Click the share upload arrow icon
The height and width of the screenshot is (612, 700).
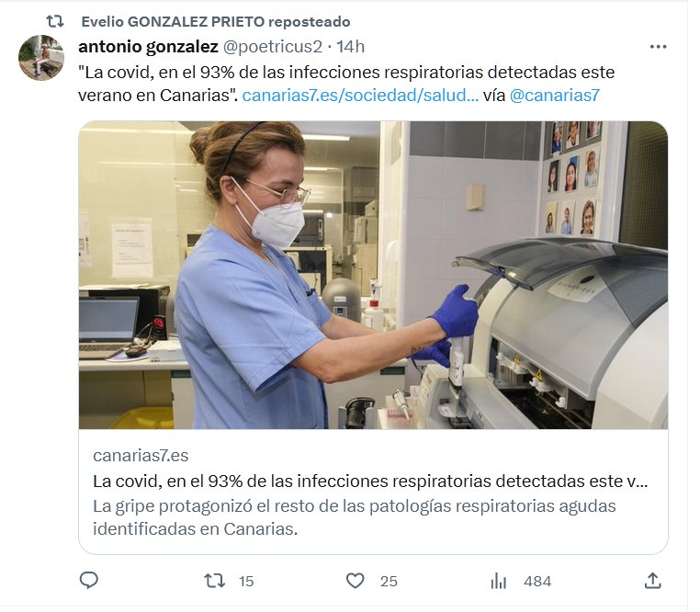(x=652, y=580)
